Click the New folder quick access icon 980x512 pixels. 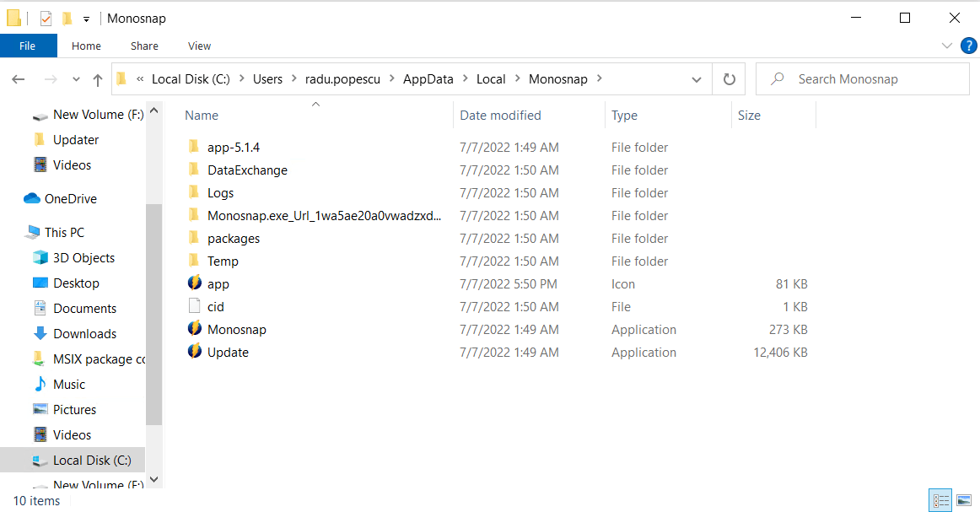(67, 19)
